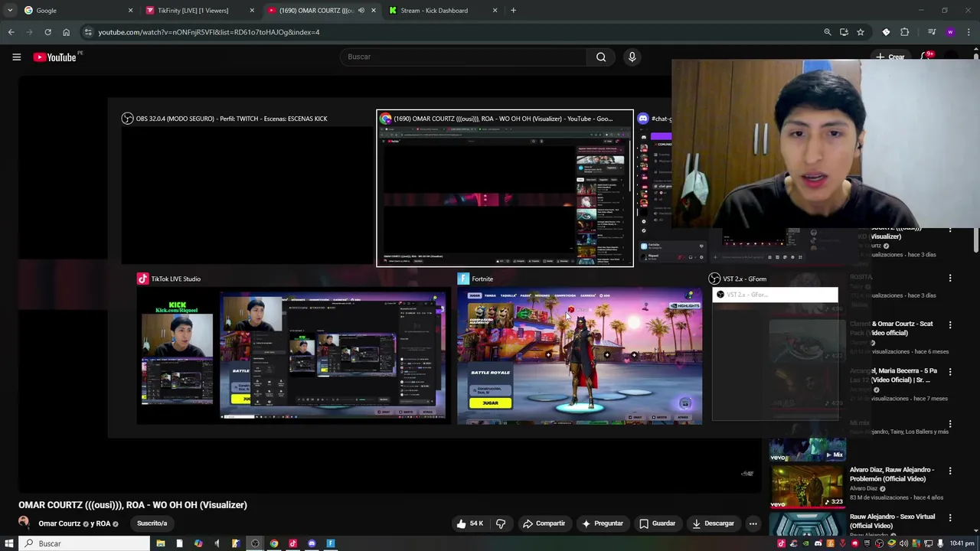Screen dimensions: 980x551
Task: Open the zoom magnifier in address bar
Action: click(x=828, y=32)
